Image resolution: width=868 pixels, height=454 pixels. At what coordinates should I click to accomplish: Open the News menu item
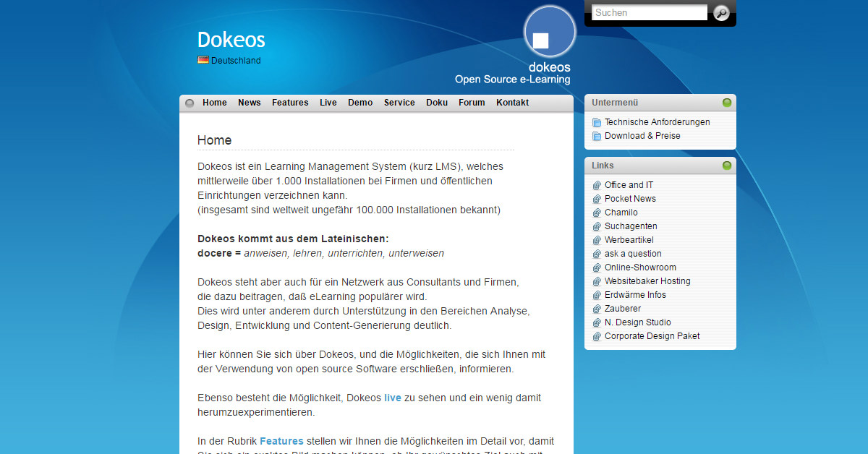point(250,103)
